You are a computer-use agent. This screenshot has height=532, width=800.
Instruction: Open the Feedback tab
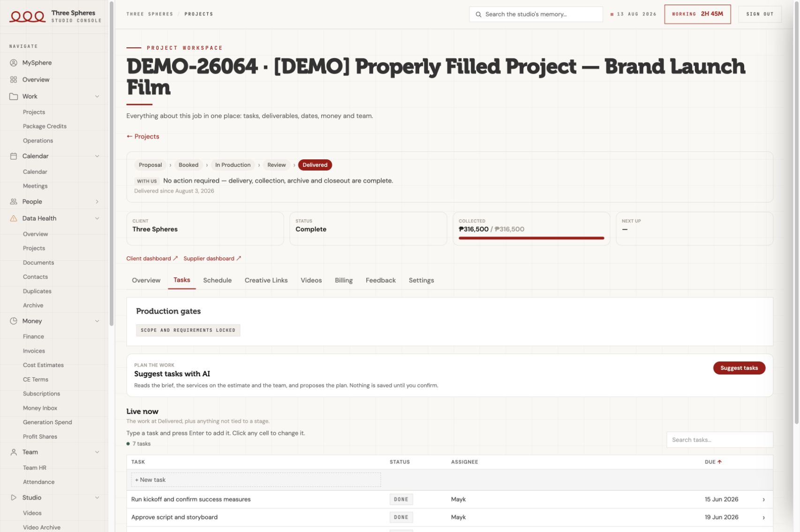point(381,280)
